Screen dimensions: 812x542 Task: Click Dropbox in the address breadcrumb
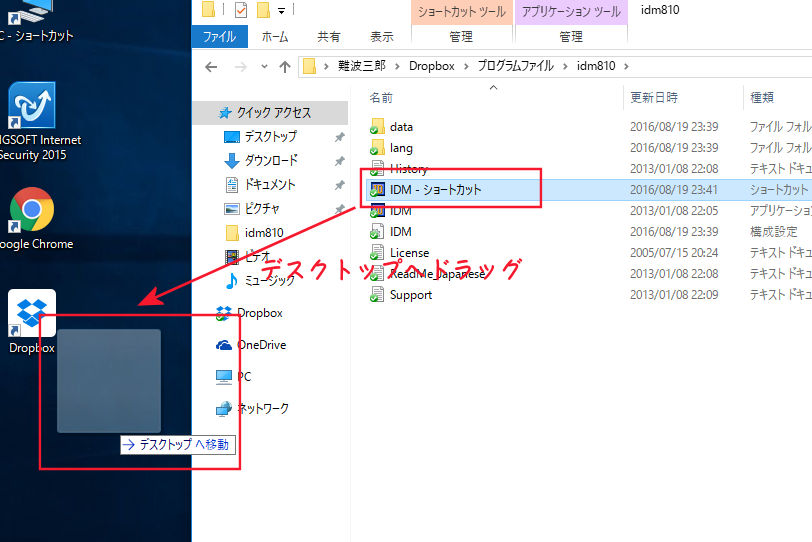[x=432, y=66]
